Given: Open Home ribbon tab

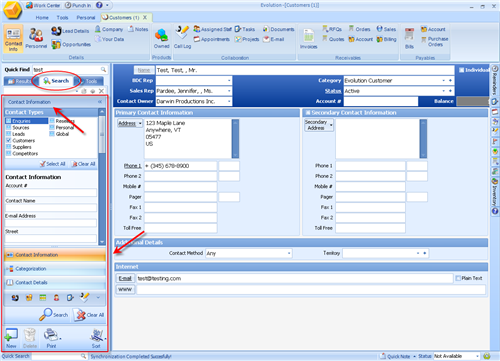Looking at the screenshot, I should point(42,18).
